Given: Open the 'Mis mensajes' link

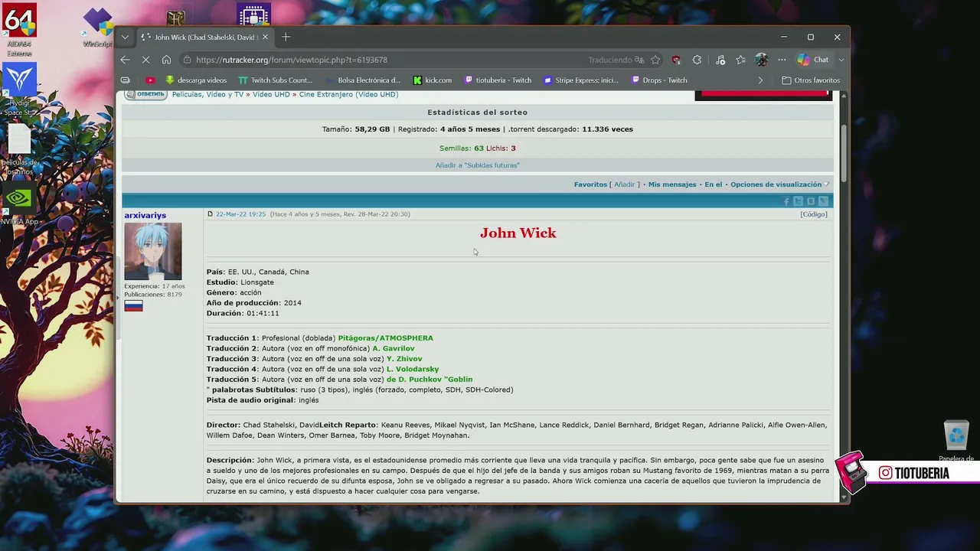Looking at the screenshot, I should pos(672,184).
